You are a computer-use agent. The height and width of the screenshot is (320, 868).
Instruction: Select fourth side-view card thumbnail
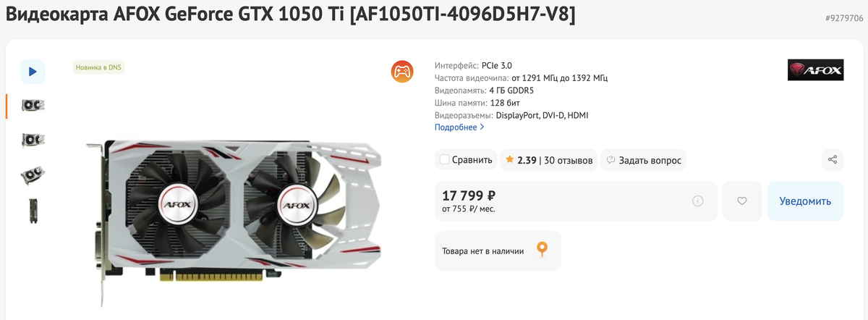click(x=33, y=211)
